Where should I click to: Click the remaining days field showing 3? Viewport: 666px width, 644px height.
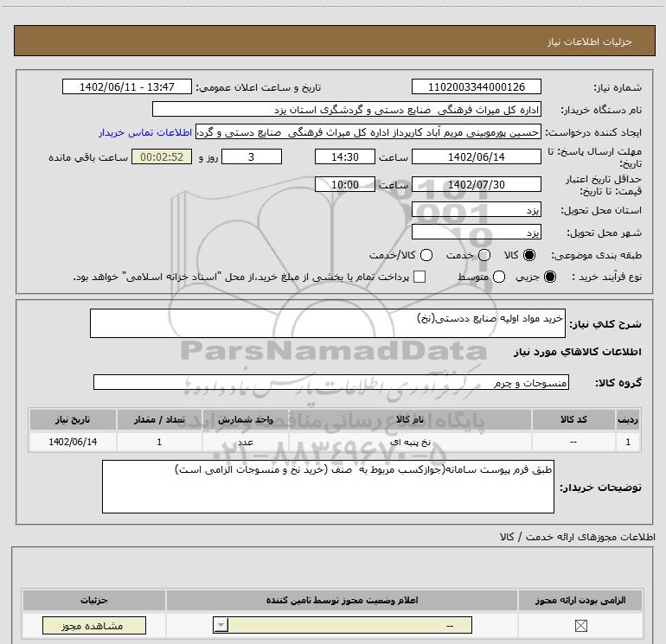pyautogui.click(x=252, y=156)
